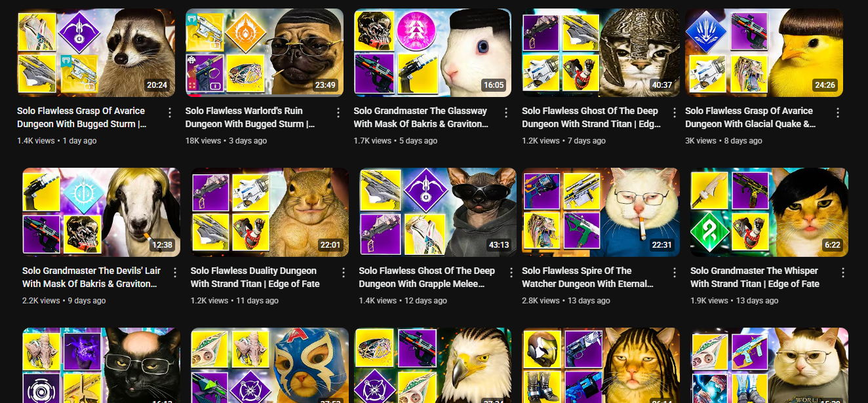
Task: Open the pug thumbnail video 23:49
Action: coord(264,52)
